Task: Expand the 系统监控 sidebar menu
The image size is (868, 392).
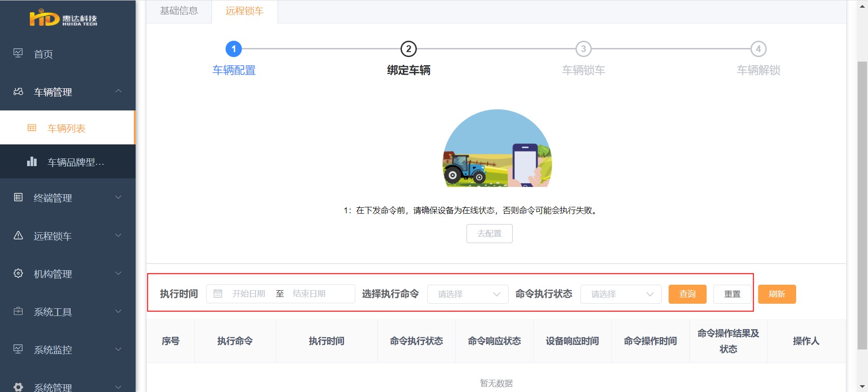Action: (68, 349)
